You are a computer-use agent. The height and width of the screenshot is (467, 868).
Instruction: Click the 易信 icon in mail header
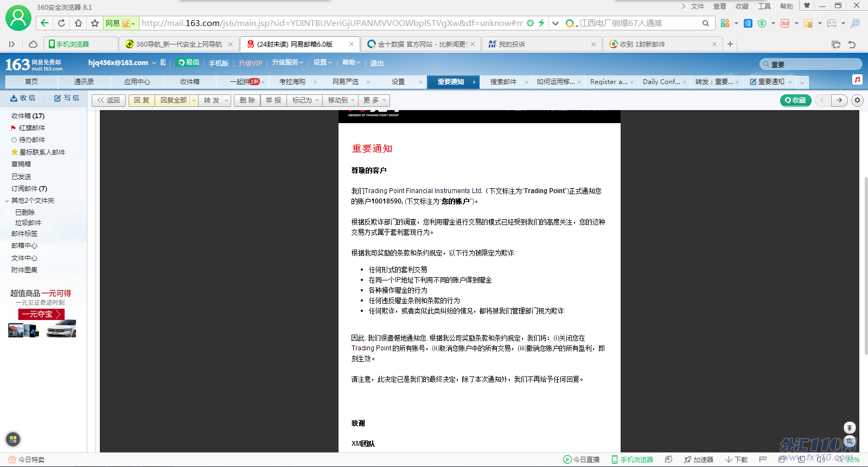point(188,62)
